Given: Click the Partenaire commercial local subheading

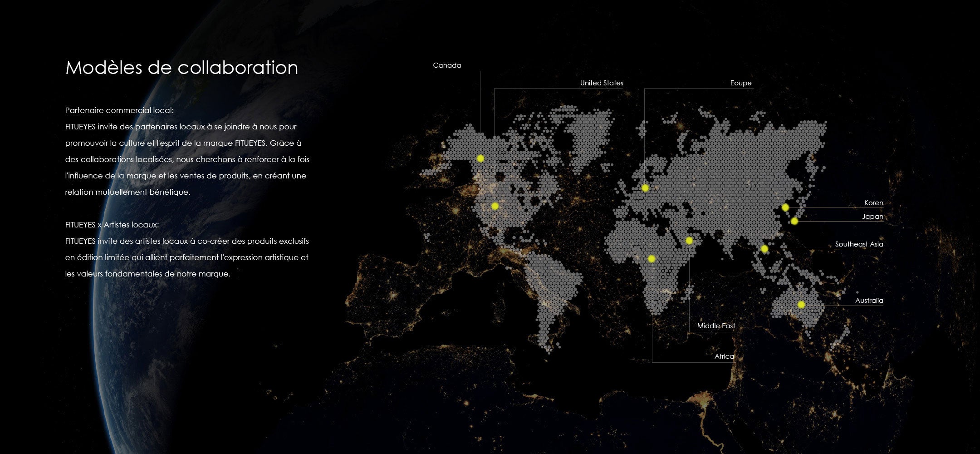Looking at the screenshot, I should (x=119, y=110).
